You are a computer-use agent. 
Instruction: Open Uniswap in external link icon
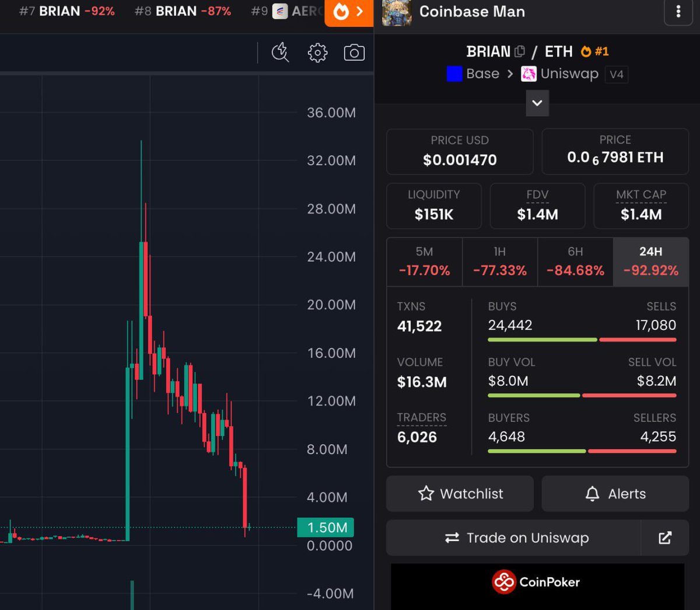tap(665, 538)
